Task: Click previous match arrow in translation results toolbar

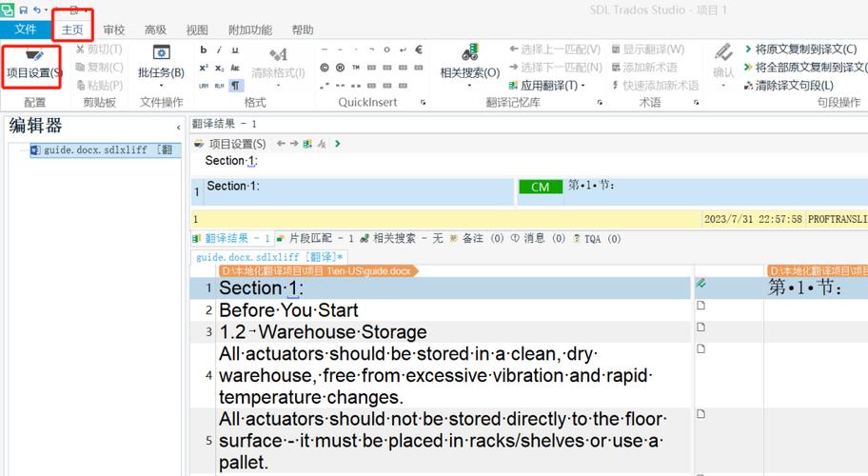Action: point(281,144)
